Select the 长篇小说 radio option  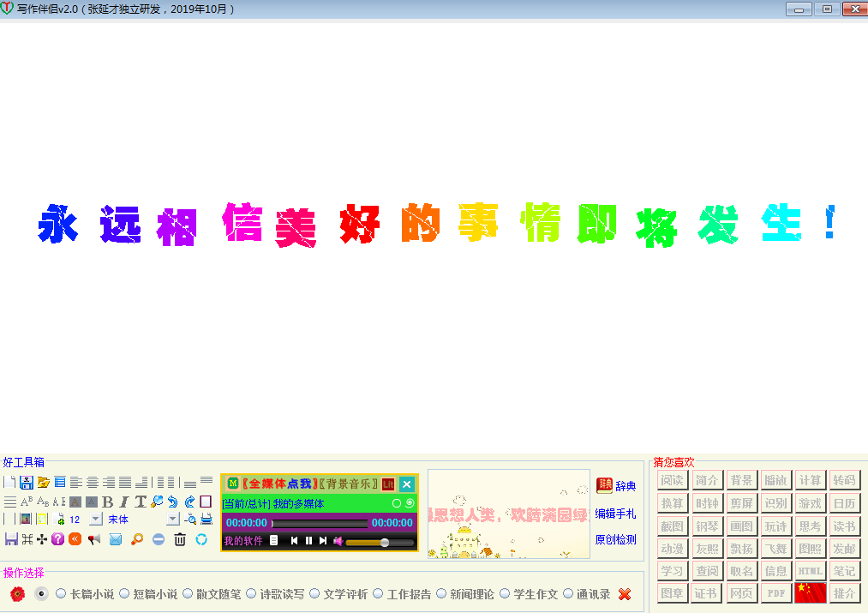[x=61, y=593]
